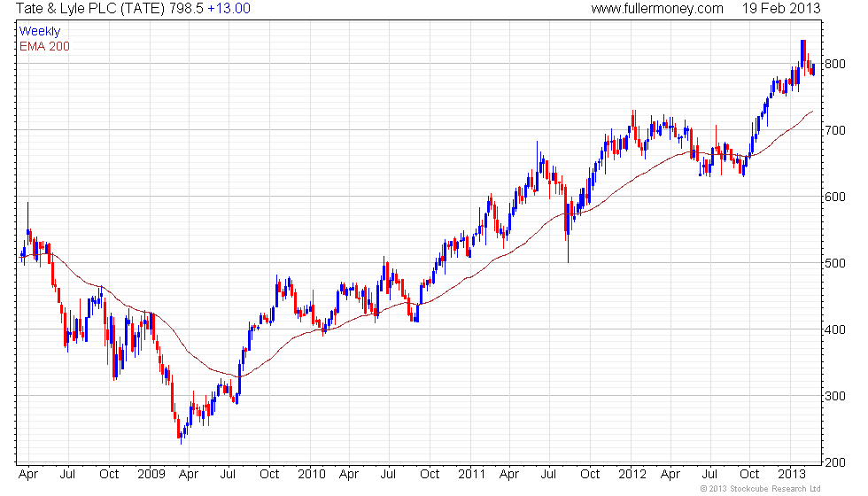Screen dimensions: 868x496
Task: Click the 200 price axis label
Action: (x=834, y=462)
